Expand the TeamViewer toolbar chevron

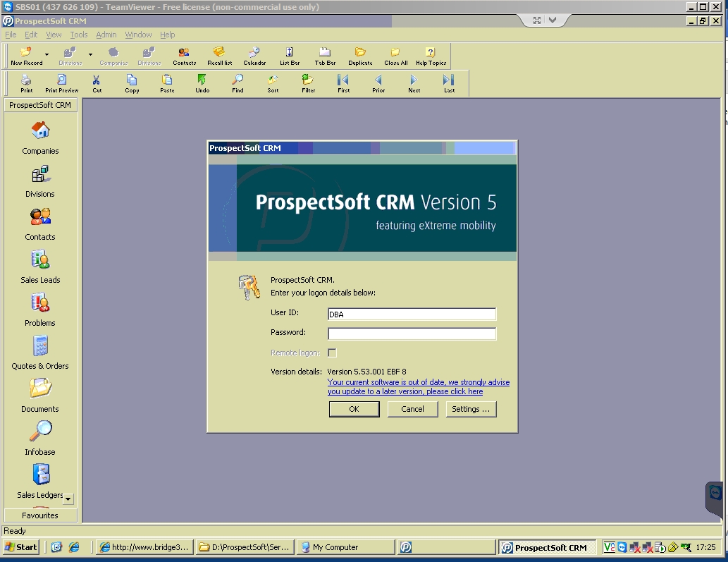(x=552, y=20)
